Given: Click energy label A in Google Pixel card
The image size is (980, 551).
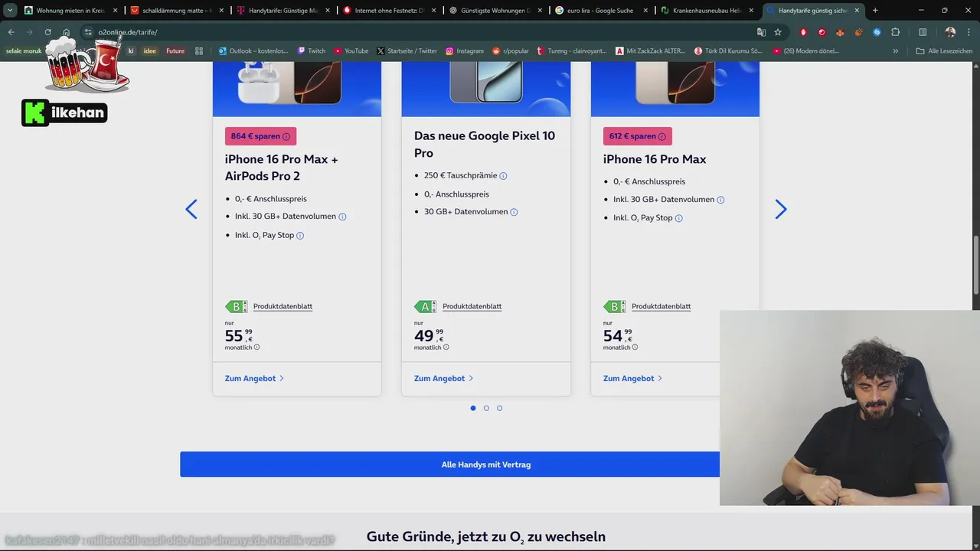Looking at the screenshot, I should point(425,306).
